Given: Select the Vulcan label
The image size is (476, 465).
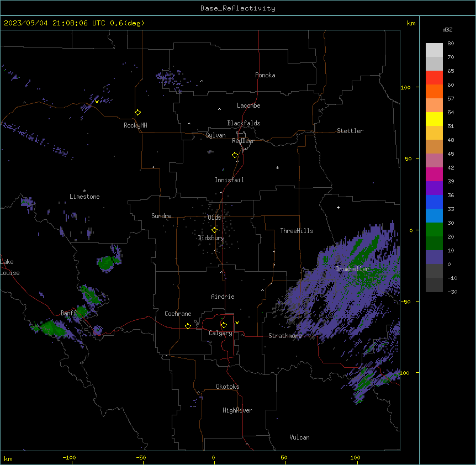Looking at the screenshot, I should 299,437.
